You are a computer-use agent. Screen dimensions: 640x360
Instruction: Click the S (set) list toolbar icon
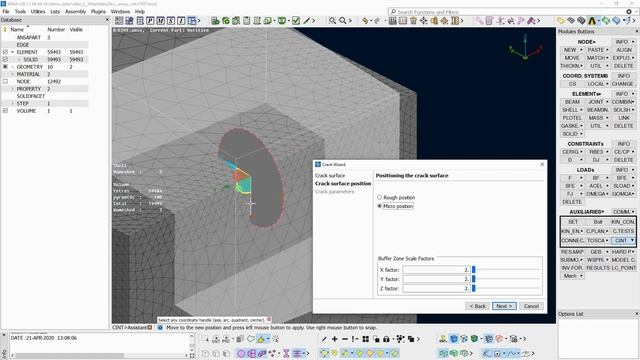tap(171, 20)
